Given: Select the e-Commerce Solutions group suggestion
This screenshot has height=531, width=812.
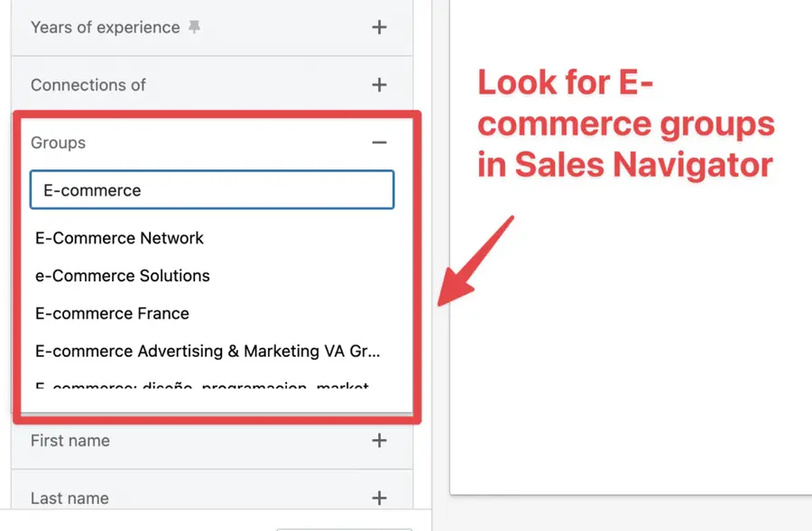Looking at the screenshot, I should [x=122, y=276].
